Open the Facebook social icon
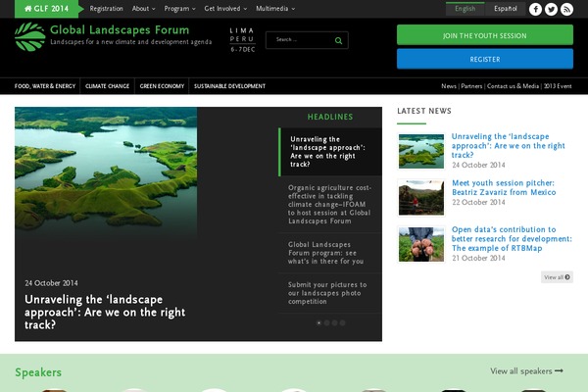Image resolution: width=588 pixels, height=392 pixels. point(535,9)
